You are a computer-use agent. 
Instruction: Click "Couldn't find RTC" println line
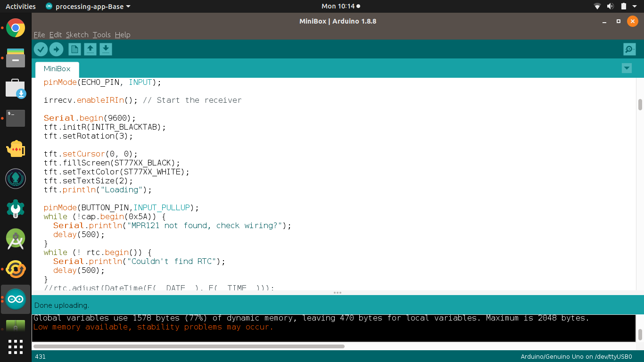point(140,262)
